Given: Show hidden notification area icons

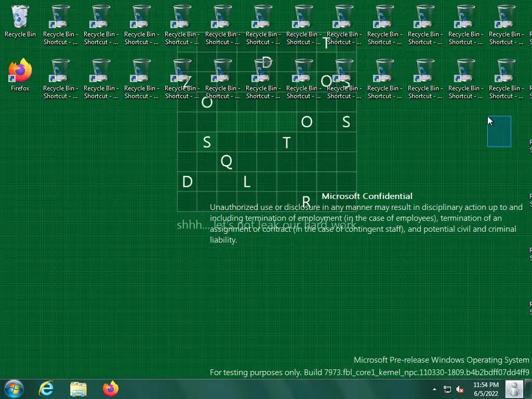Looking at the screenshot, I should click(x=434, y=389).
